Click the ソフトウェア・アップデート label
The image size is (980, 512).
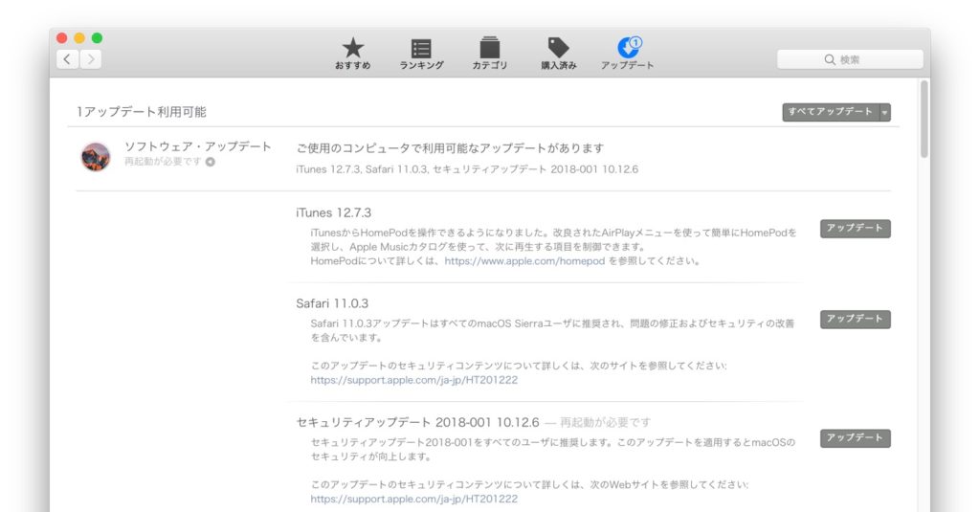(198, 146)
